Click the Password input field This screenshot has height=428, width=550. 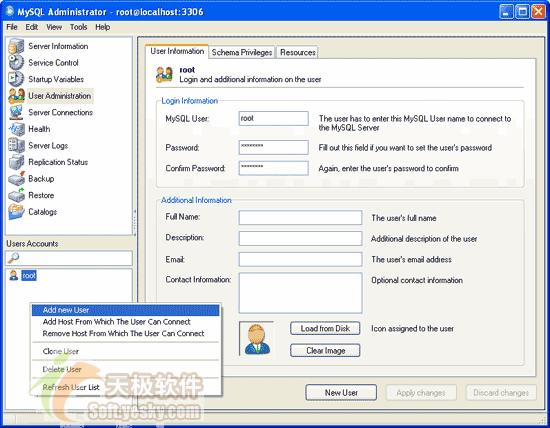pyautogui.click(x=274, y=147)
